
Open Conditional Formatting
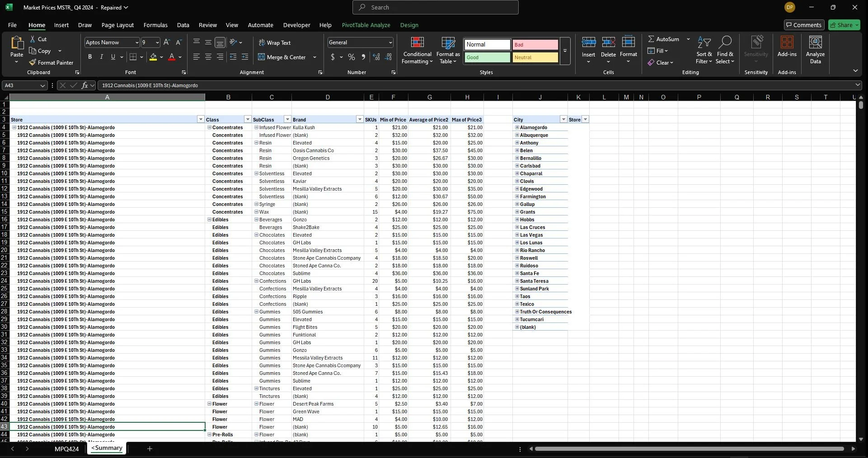pyautogui.click(x=418, y=50)
